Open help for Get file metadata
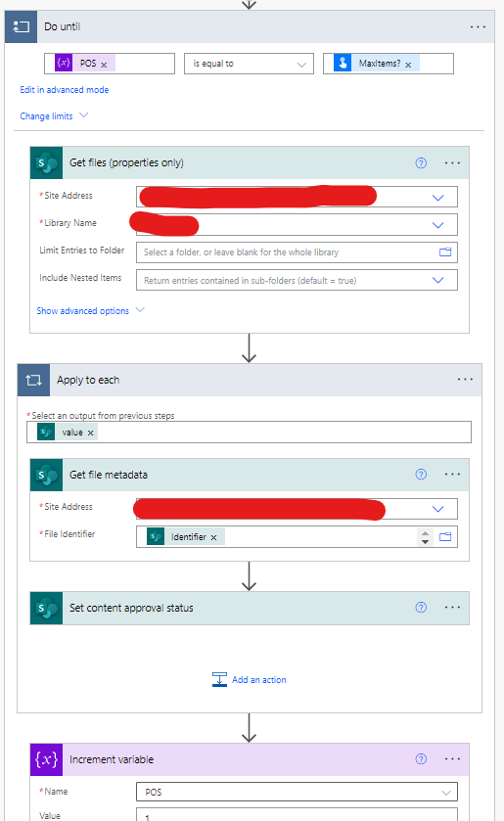The height and width of the screenshot is (821, 504). coord(421,475)
